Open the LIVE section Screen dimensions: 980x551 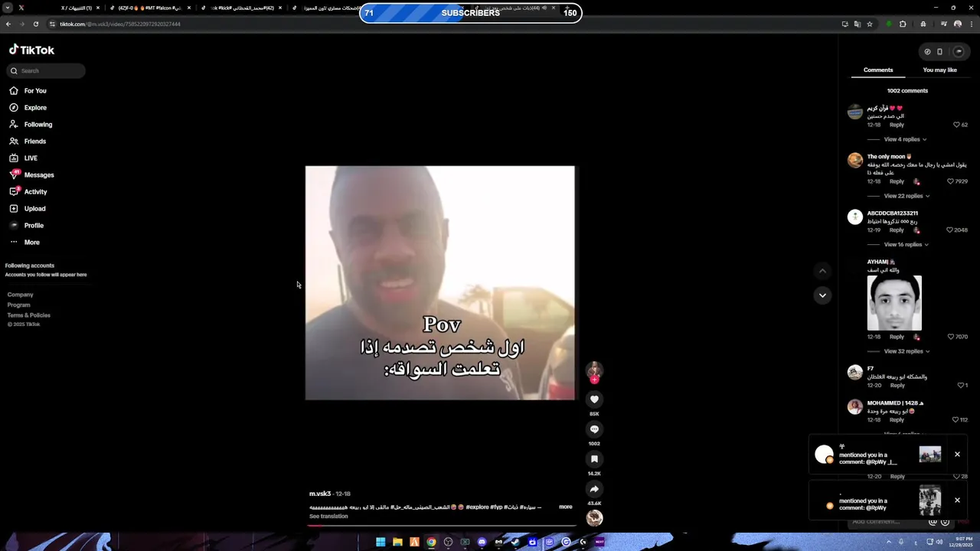23,158
